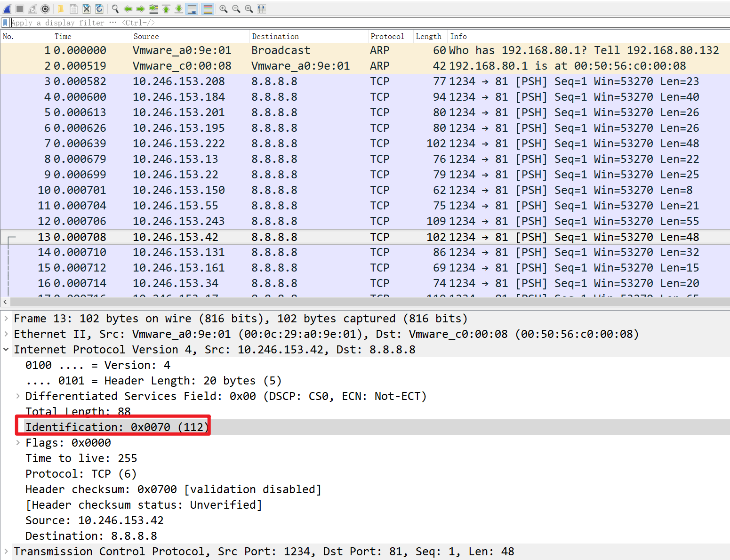Jump to the first packet
The height and width of the screenshot is (560, 730).
click(166, 8)
